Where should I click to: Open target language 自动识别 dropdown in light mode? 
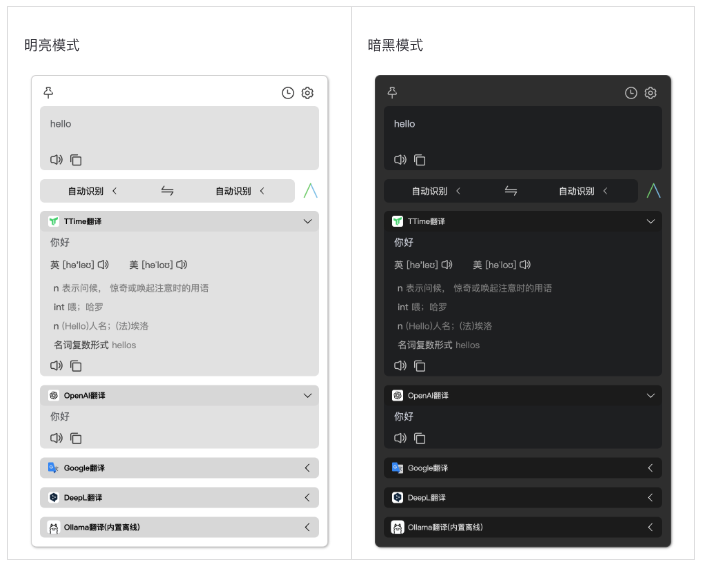click(240, 191)
